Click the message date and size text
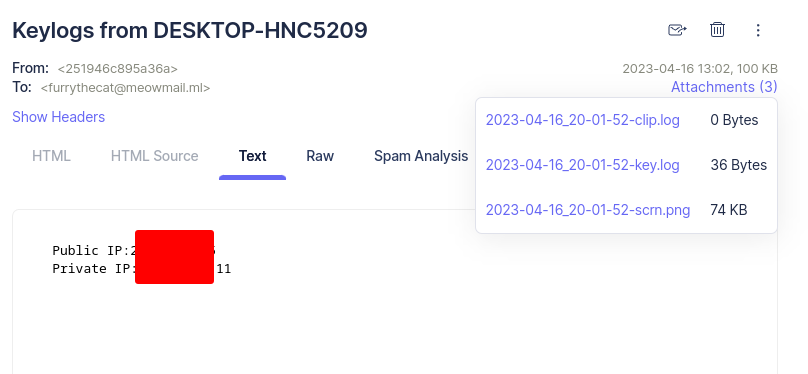 (700, 69)
